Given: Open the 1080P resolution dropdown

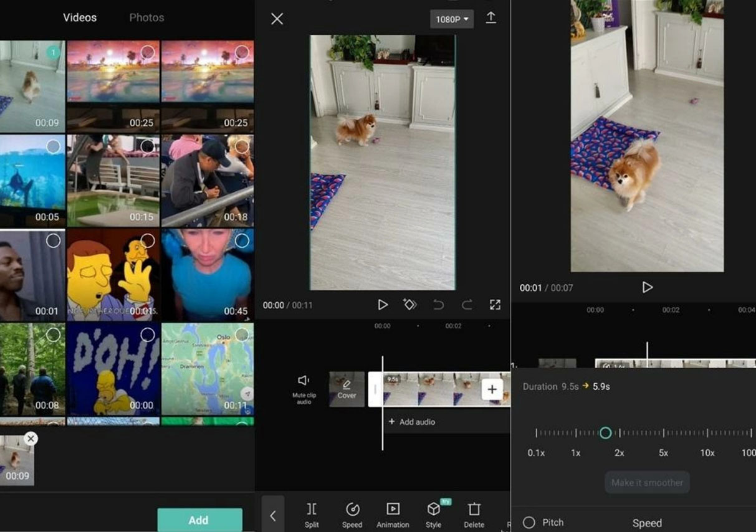Looking at the screenshot, I should 452,19.
